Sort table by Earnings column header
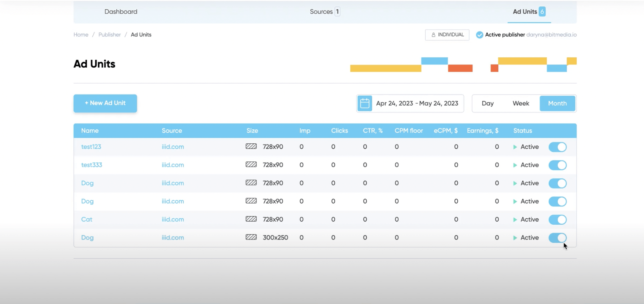Image resolution: width=644 pixels, height=304 pixels. (482, 131)
